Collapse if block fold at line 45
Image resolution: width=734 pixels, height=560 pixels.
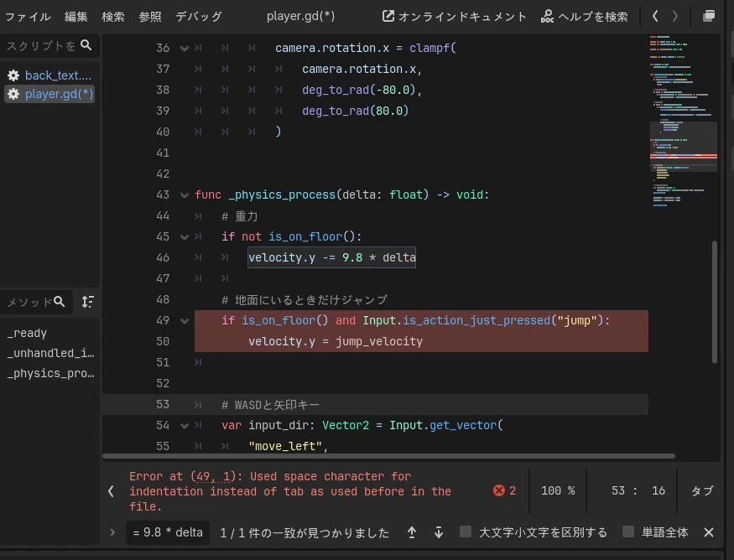pyautogui.click(x=185, y=237)
